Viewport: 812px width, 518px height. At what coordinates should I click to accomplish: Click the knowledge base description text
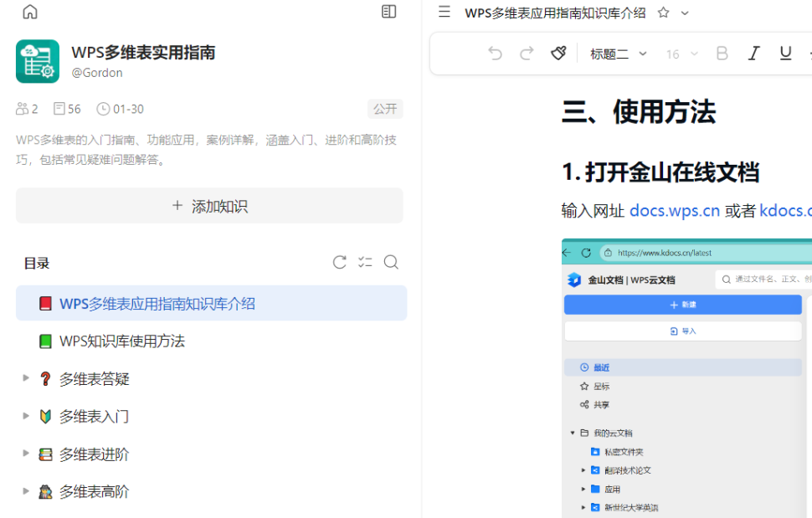click(206, 150)
